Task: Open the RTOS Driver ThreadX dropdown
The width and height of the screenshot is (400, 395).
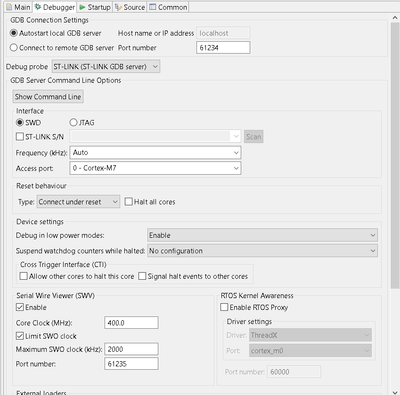Action: [310, 335]
